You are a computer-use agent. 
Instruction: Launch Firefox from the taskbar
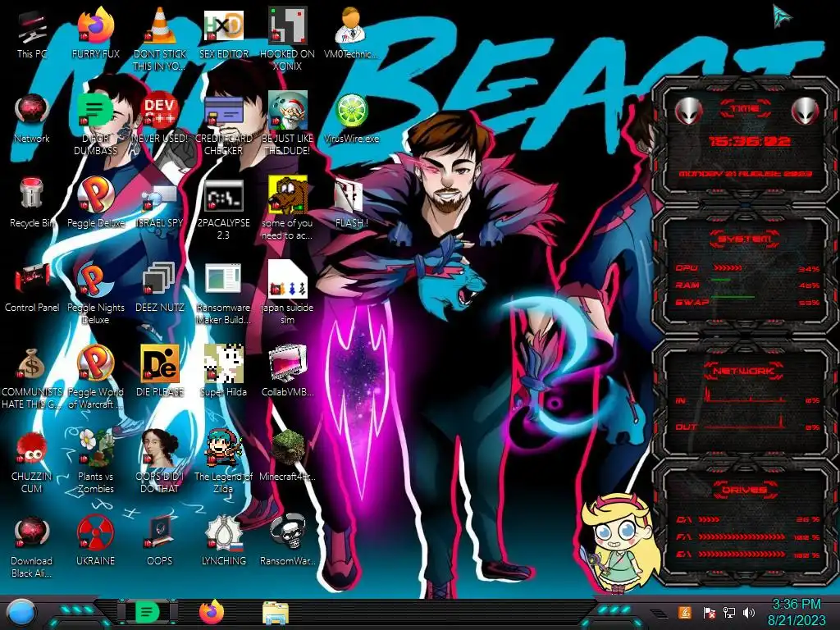tap(212, 612)
